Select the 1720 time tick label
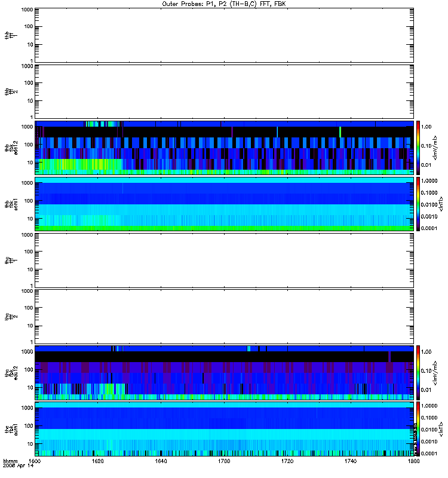The height and width of the screenshot is (478, 448). 287,461
